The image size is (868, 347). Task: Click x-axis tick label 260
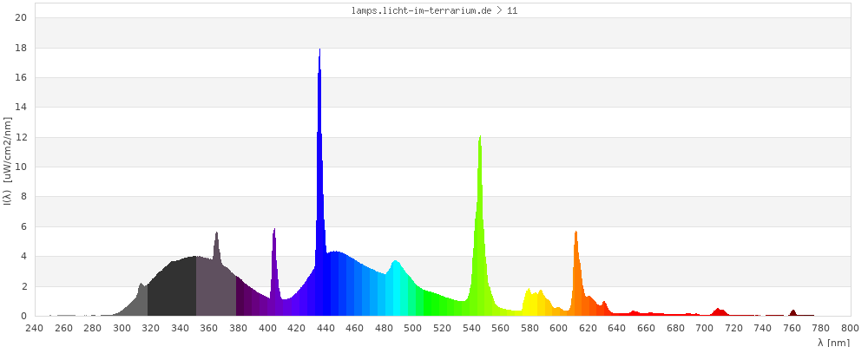click(63, 328)
